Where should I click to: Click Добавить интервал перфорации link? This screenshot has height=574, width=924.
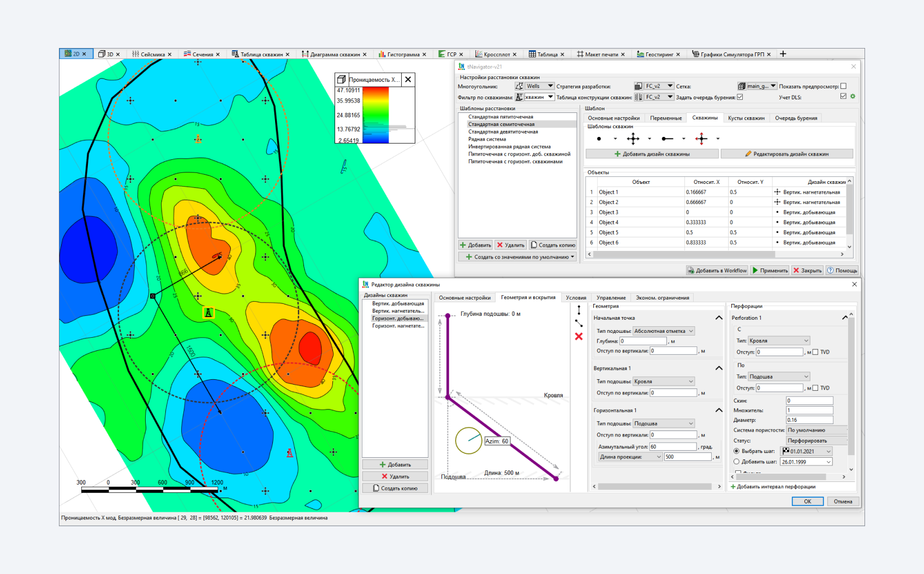773,487
